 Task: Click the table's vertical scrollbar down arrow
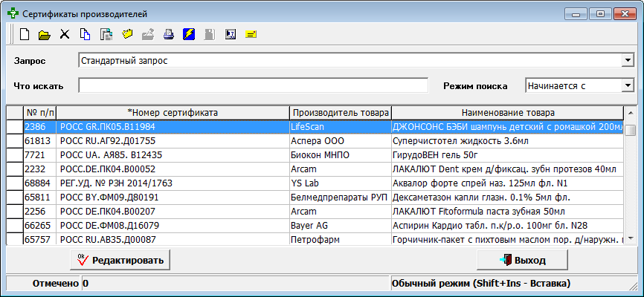pos(630,238)
